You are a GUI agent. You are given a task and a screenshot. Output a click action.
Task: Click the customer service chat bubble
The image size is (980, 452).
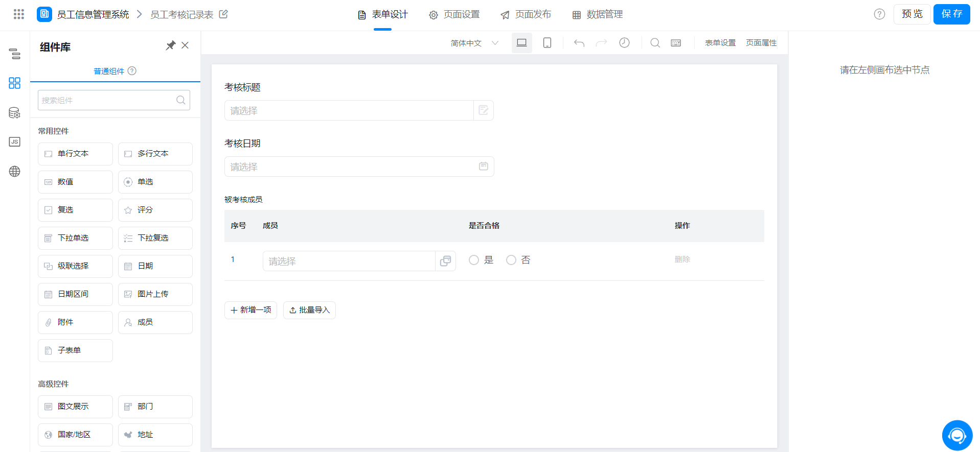(x=956, y=436)
